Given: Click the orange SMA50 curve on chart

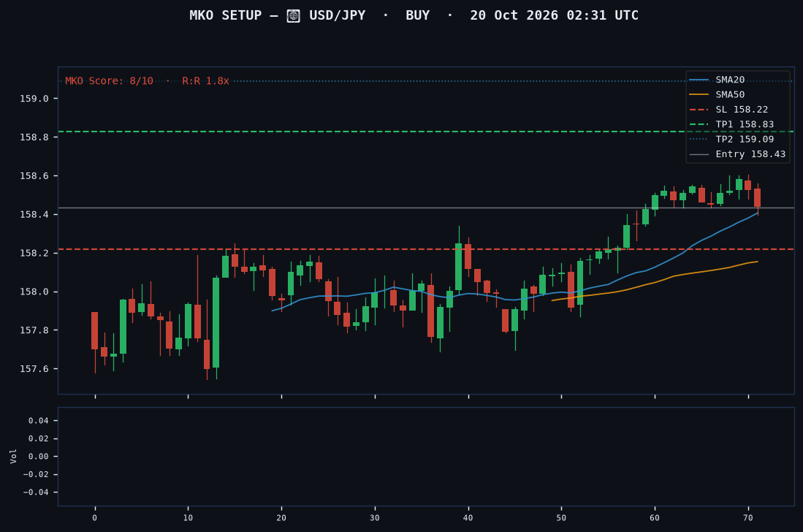Looking at the screenshot, I should point(655,282).
